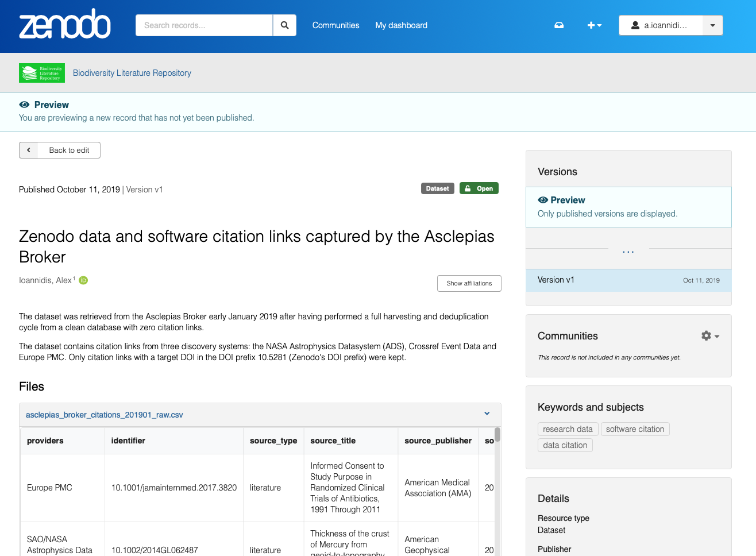Open the Biodiversity Literature Repository link
This screenshot has height=556, width=756.
pos(132,73)
